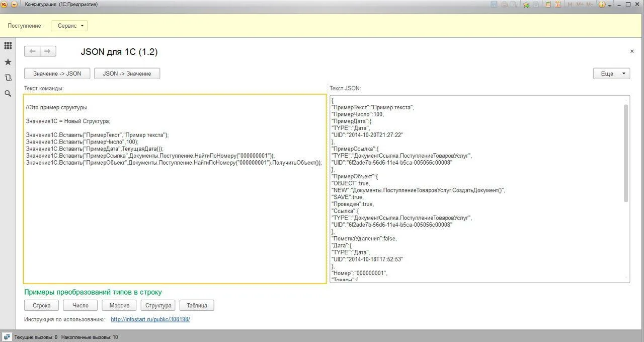Click status text Накопленные вызовы: 10
644x342 pixels.
(90, 337)
